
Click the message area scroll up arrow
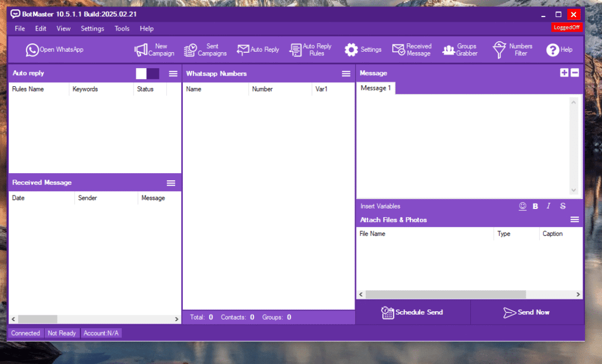[x=574, y=102]
